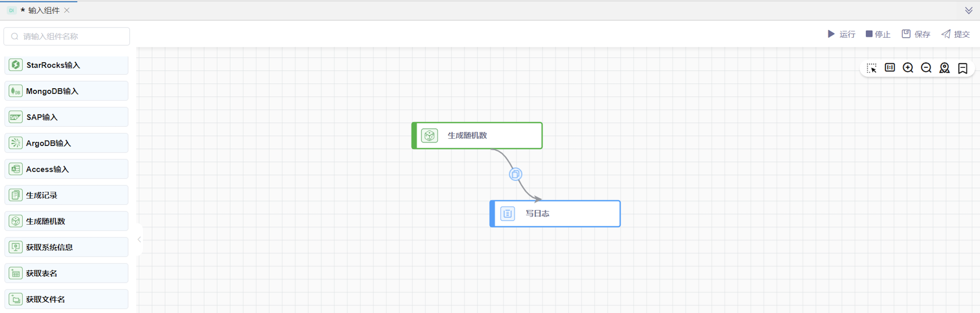Viewport: 980px width, 313px height.
Task: Submit the flow with 提交
Action: coord(955,34)
